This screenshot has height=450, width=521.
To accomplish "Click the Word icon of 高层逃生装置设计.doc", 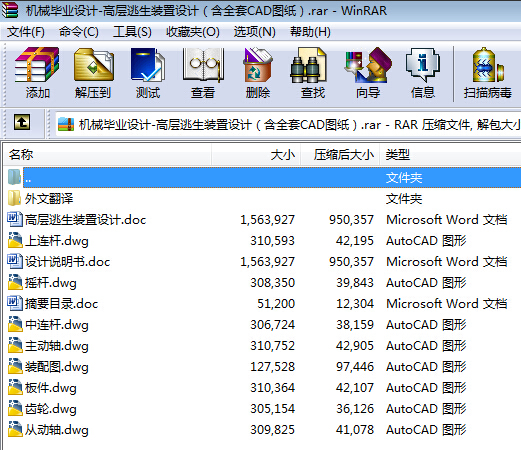I will click(14, 219).
